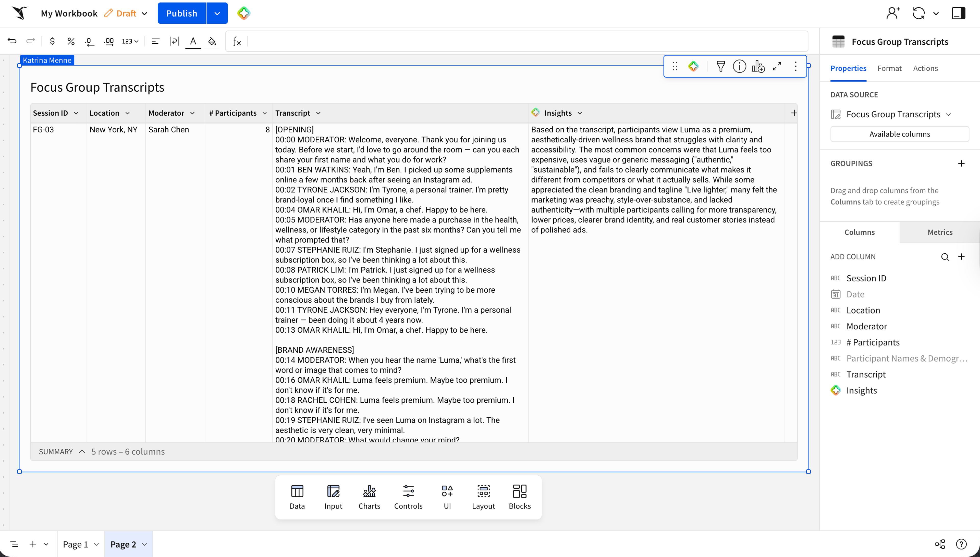Open the table filter icon
The width and height of the screenshot is (980, 557).
721,66
